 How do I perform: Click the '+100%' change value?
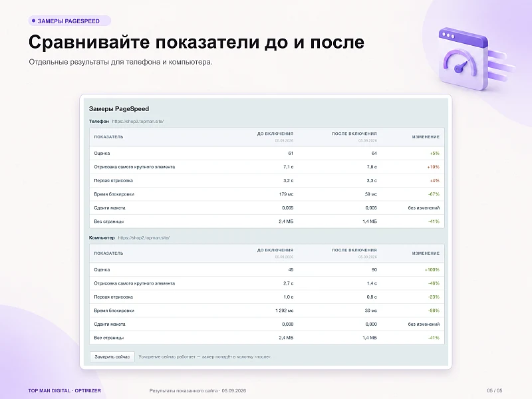(432, 270)
